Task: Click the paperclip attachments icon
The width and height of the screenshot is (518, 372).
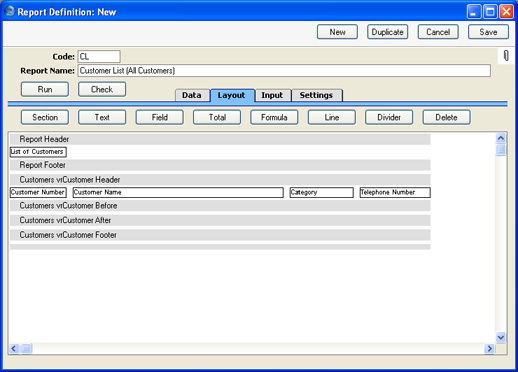Action: [x=506, y=56]
